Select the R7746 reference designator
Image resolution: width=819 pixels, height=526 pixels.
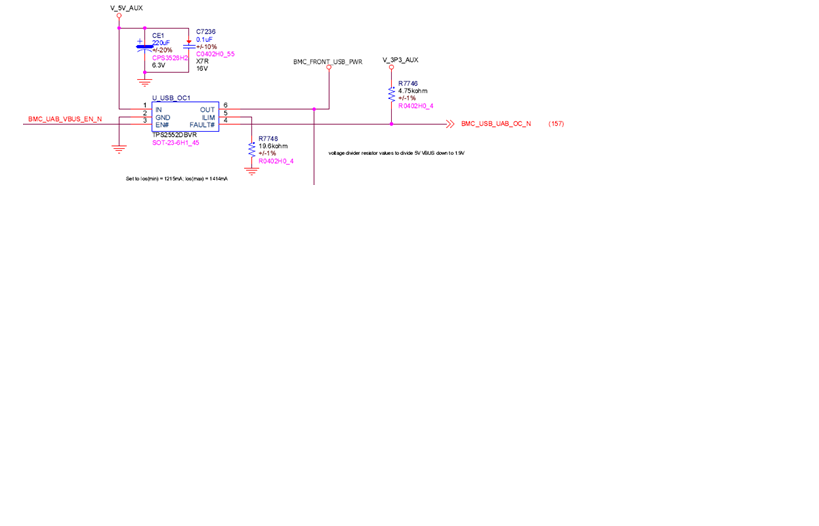click(408, 84)
